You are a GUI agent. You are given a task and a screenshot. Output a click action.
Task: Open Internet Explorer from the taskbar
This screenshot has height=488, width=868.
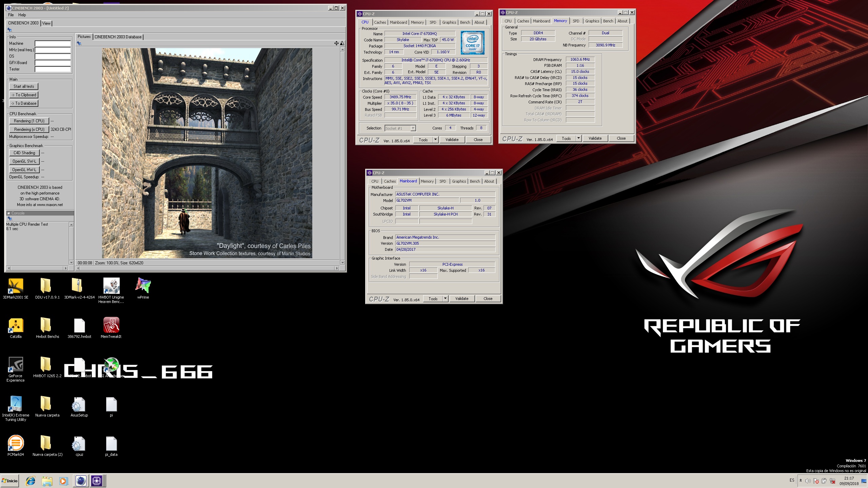pos(31,481)
